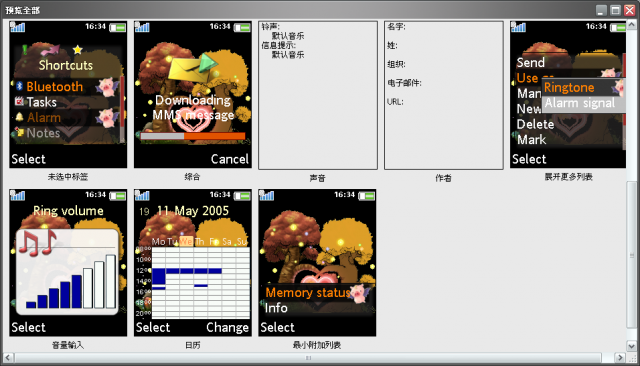This screenshot has height=366, width=640.
Task: Click the Tasks icon in Shortcuts list
Action: click(19, 101)
